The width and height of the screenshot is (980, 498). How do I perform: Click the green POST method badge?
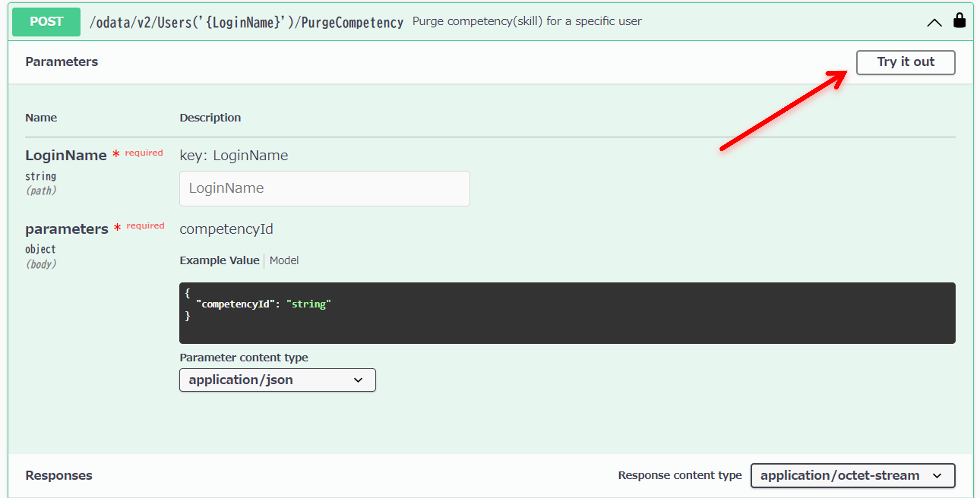coord(46,22)
